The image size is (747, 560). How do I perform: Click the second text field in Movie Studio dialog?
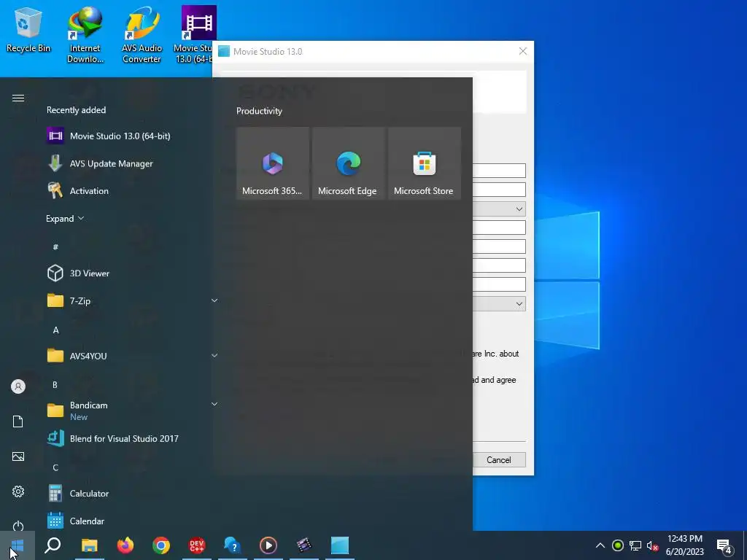point(499,190)
